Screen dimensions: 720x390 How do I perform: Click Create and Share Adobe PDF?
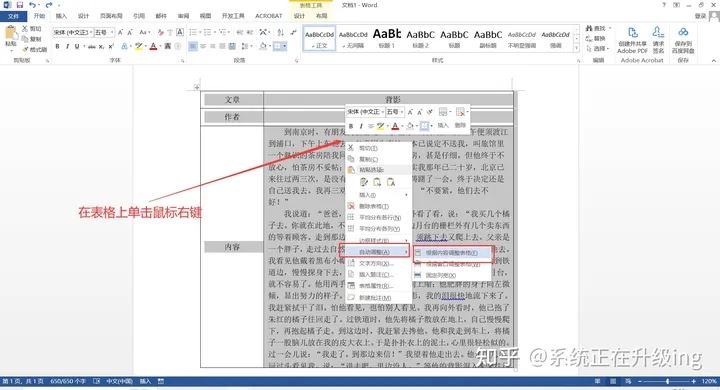[x=632, y=40]
